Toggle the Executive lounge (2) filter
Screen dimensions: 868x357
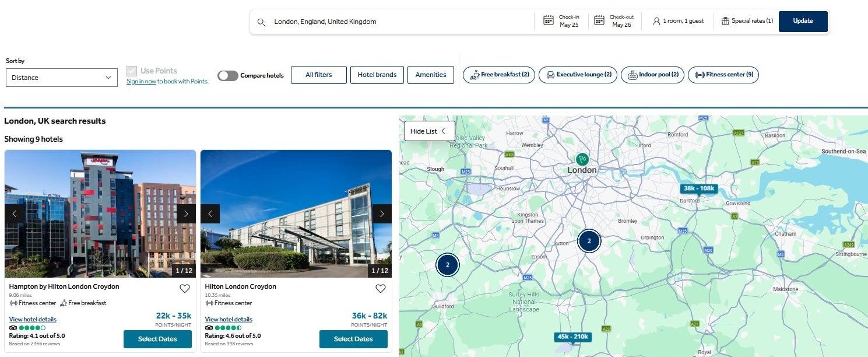tap(578, 75)
